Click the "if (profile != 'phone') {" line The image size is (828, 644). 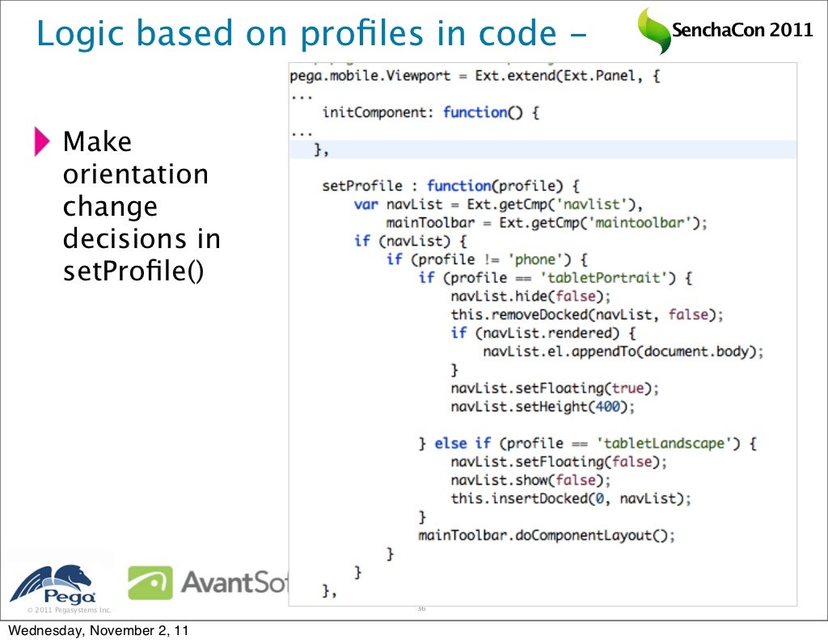pyautogui.click(x=487, y=259)
